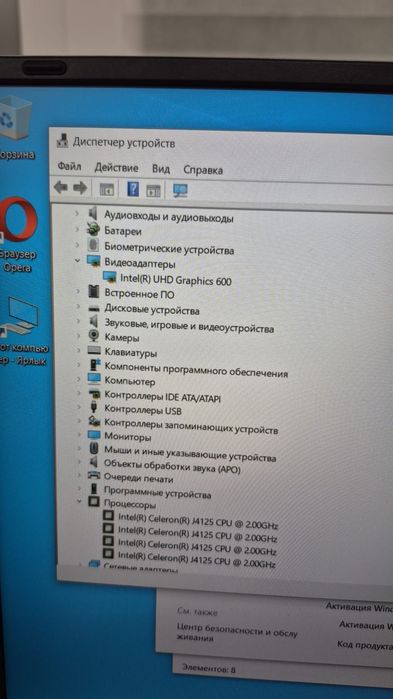The width and height of the screenshot is (393, 699).
Task: Select the Объекты обработки звука (APO) icon
Action: click(94, 461)
